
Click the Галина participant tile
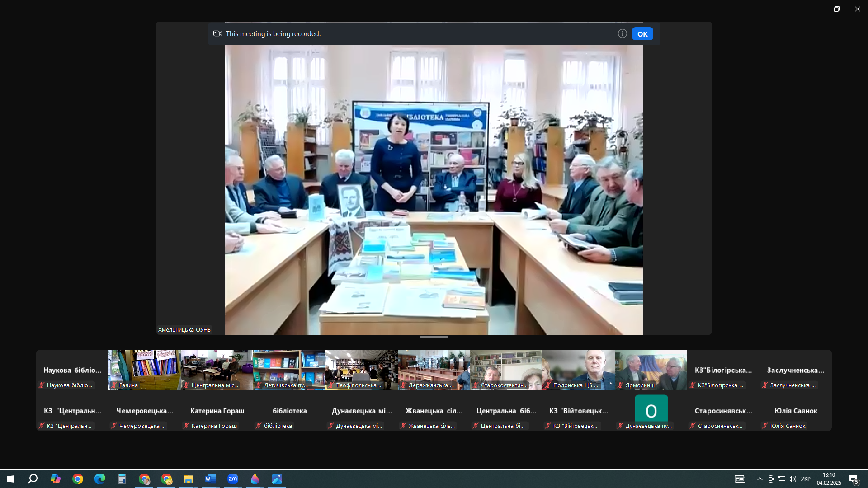click(x=144, y=370)
